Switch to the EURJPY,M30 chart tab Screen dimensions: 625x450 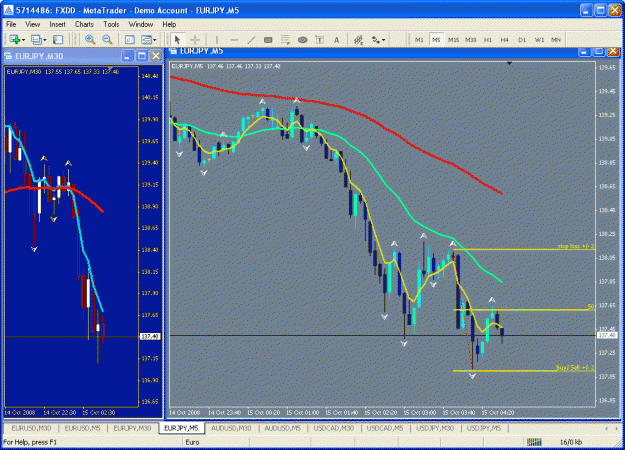click(x=132, y=428)
